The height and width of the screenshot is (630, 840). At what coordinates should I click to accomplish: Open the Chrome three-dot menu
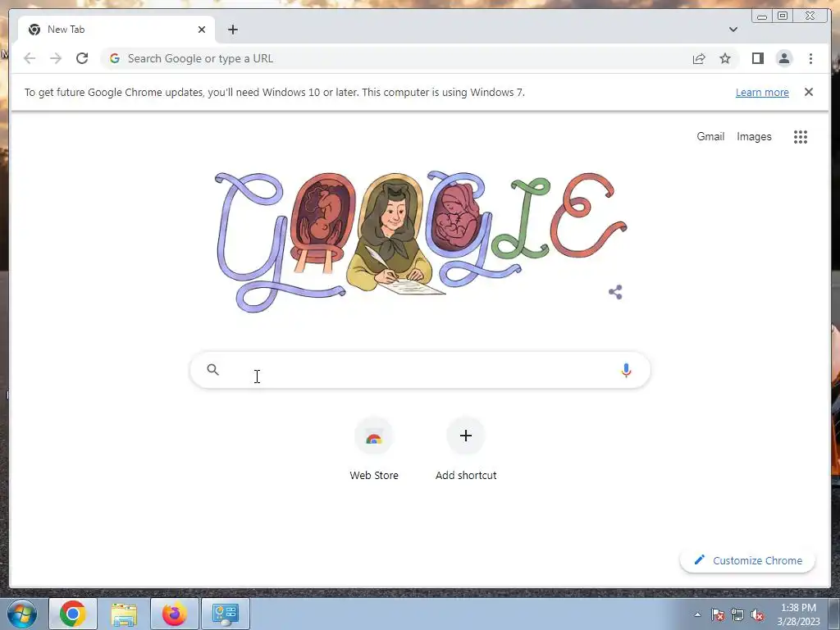point(810,58)
